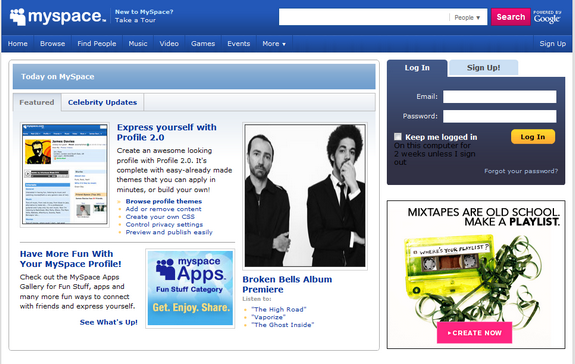Click the yellow Log In button

click(x=533, y=137)
